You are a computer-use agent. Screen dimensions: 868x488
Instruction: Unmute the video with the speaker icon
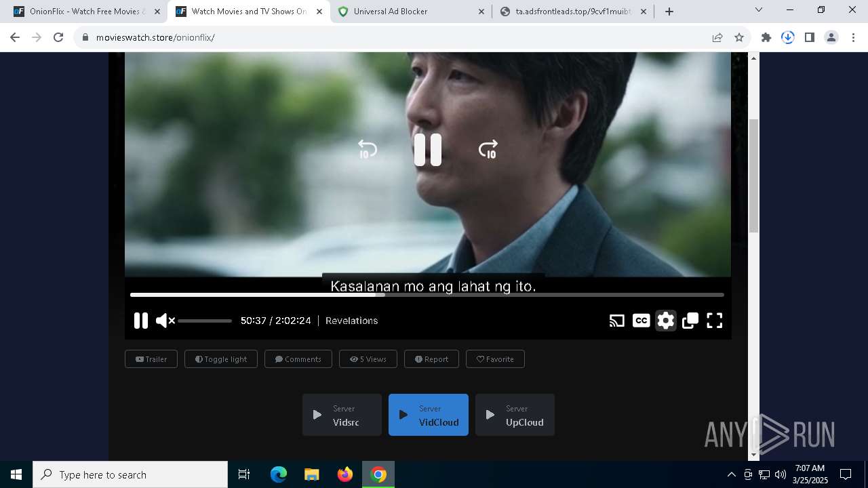[x=165, y=321]
